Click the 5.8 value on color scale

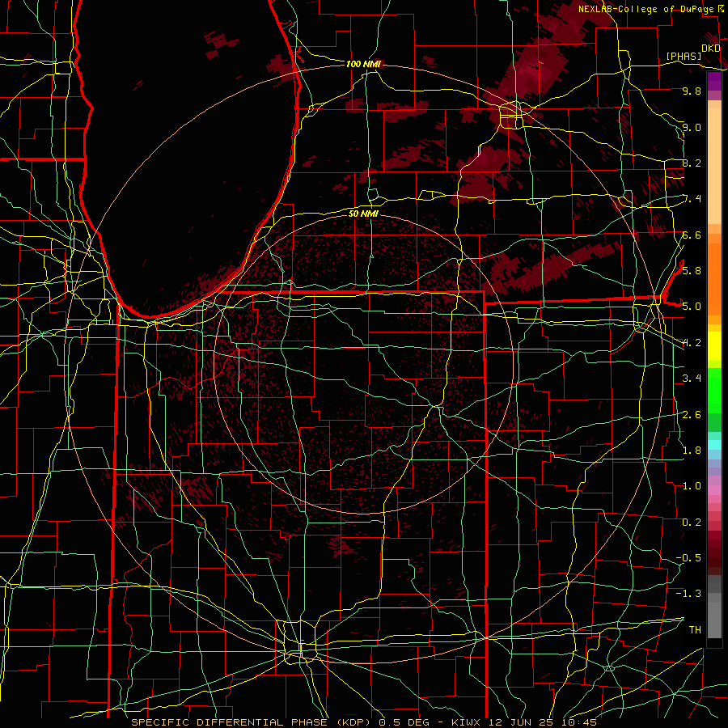click(692, 270)
